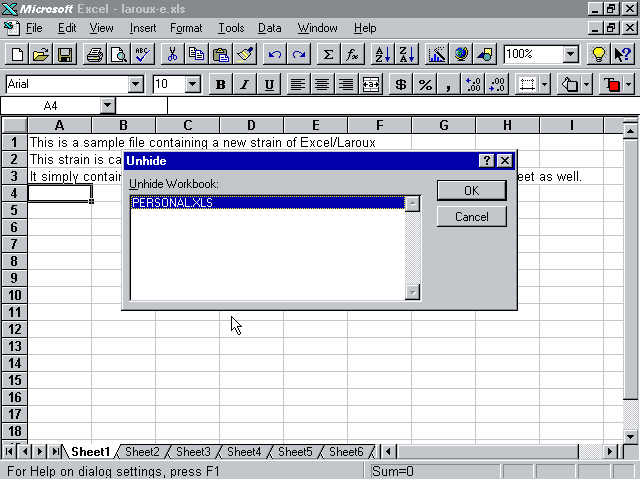
Task: Show the Drawing toolbar icon
Action: click(x=484, y=54)
